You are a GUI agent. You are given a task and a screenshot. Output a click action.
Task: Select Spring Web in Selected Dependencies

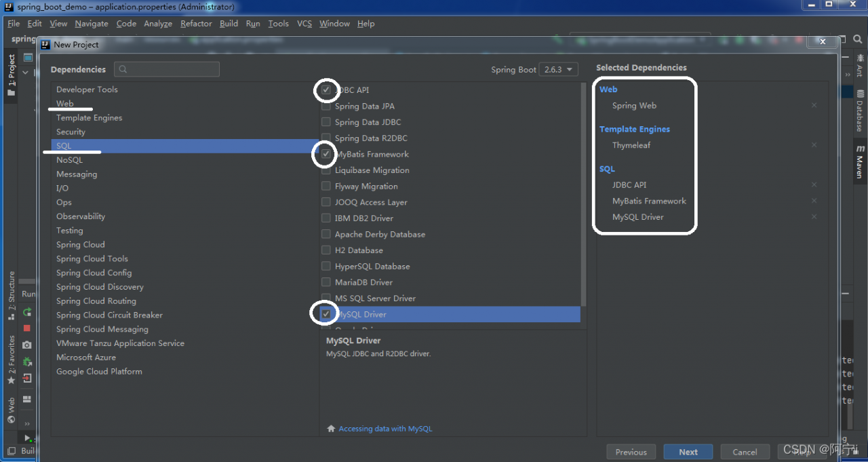point(634,106)
